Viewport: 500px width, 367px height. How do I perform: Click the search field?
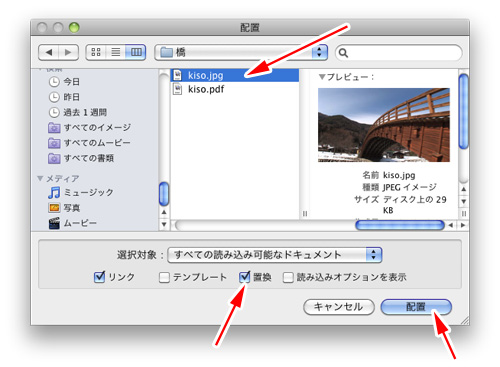tap(399, 53)
